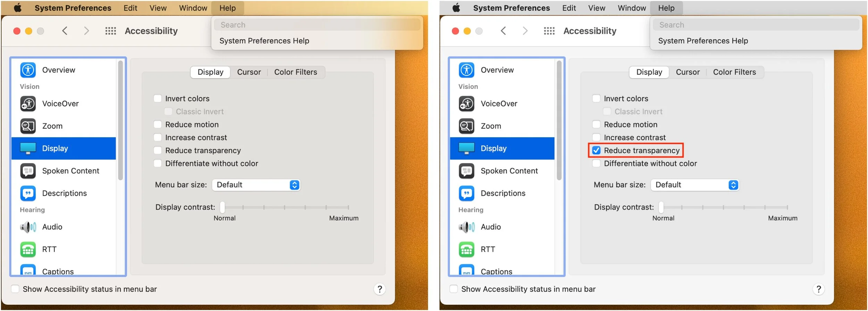
Task: Open View menu in left window menu bar
Action: click(158, 8)
